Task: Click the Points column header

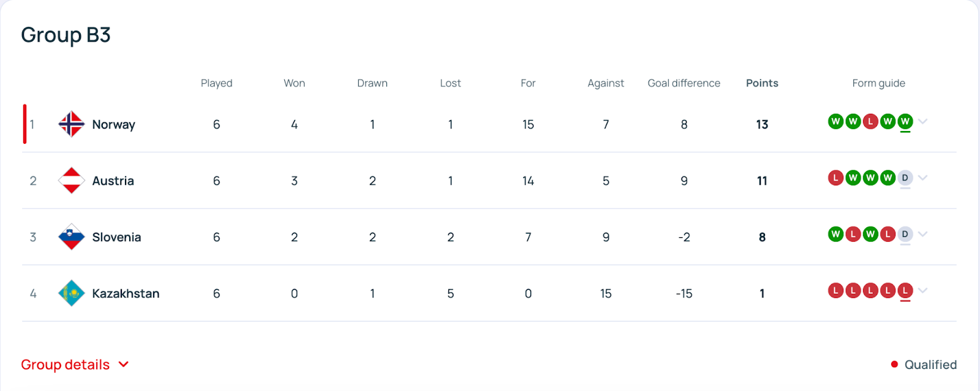Action: 762,83
